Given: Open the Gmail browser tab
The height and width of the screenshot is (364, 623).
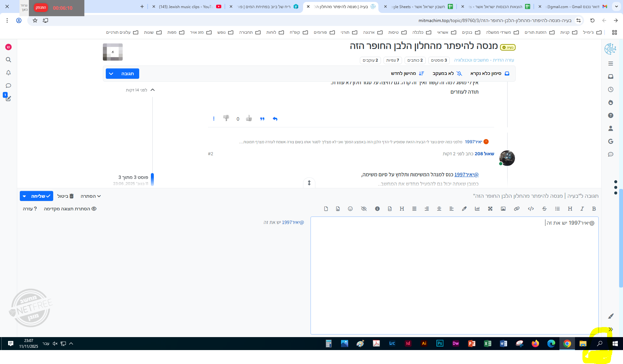Looking at the screenshot, I should point(574,6).
